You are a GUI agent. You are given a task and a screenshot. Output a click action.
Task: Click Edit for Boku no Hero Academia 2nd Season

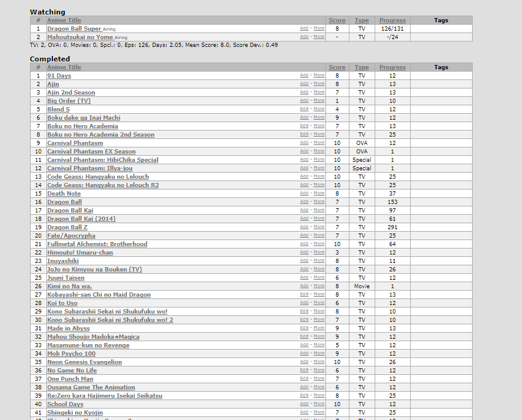click(304, 134)
